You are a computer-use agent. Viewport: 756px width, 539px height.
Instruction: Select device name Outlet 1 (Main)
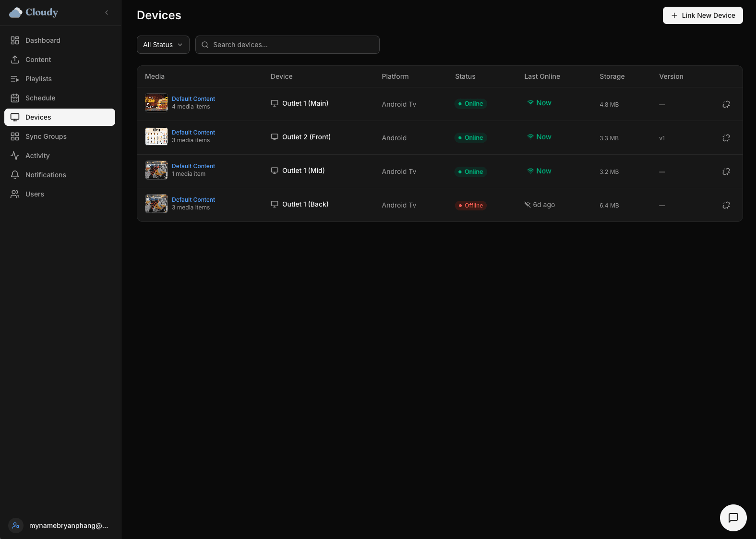click(x=305, y=103)
